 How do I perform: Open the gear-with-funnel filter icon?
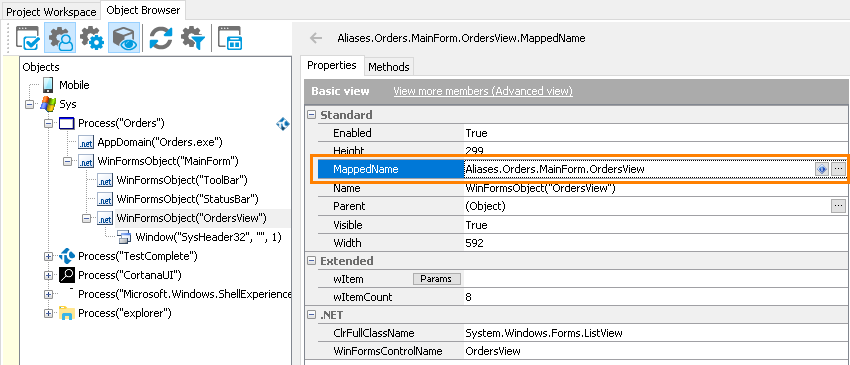coord(193,38)
